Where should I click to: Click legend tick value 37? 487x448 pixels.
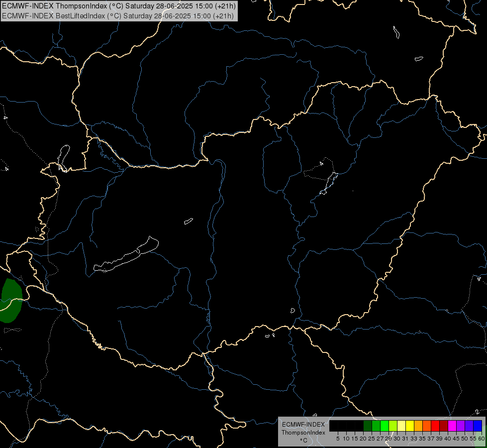pos(431,439)
